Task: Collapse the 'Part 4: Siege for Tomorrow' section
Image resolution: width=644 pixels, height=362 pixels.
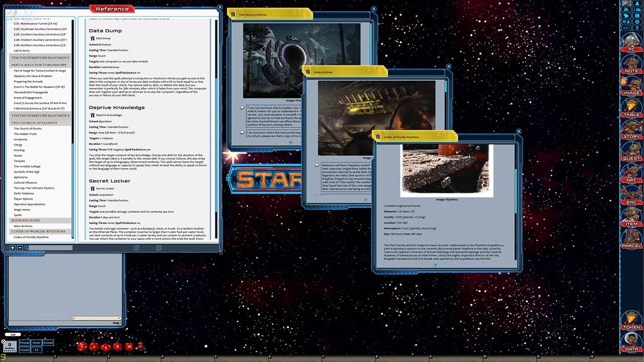Action: tap(40, 65)
